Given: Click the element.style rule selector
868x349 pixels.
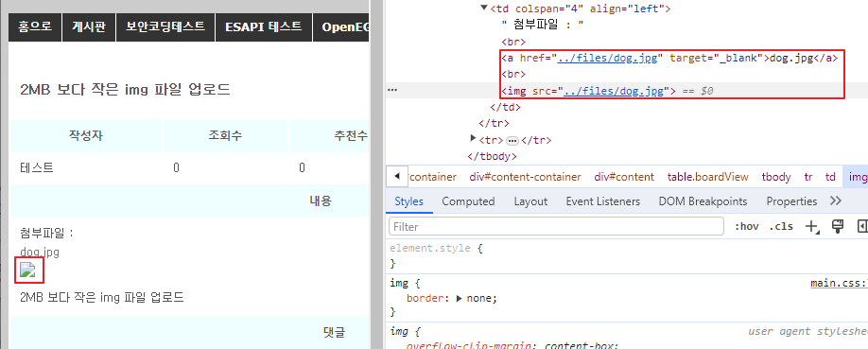Looking at the screenshot, I should 430,249.
